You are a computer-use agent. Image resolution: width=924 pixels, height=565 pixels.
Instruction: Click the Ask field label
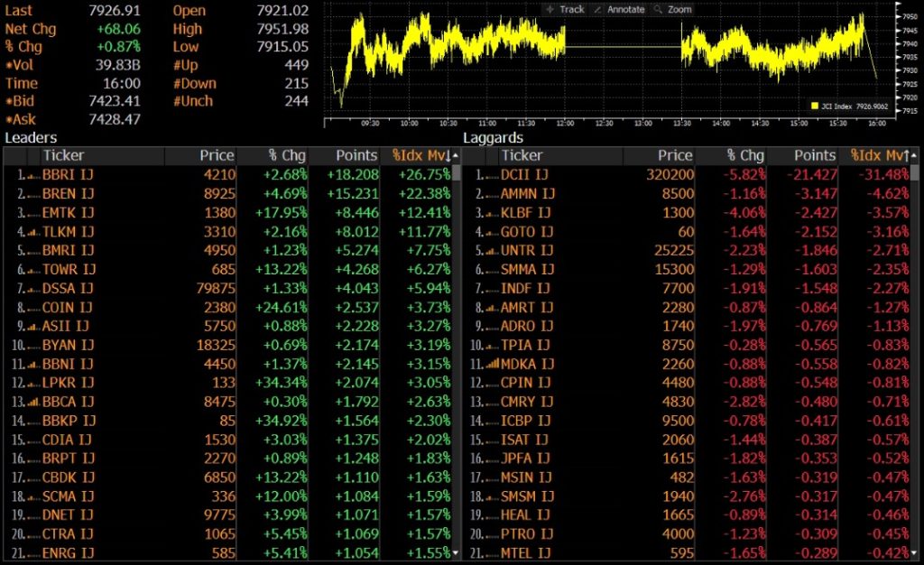(x=21, y=120)
